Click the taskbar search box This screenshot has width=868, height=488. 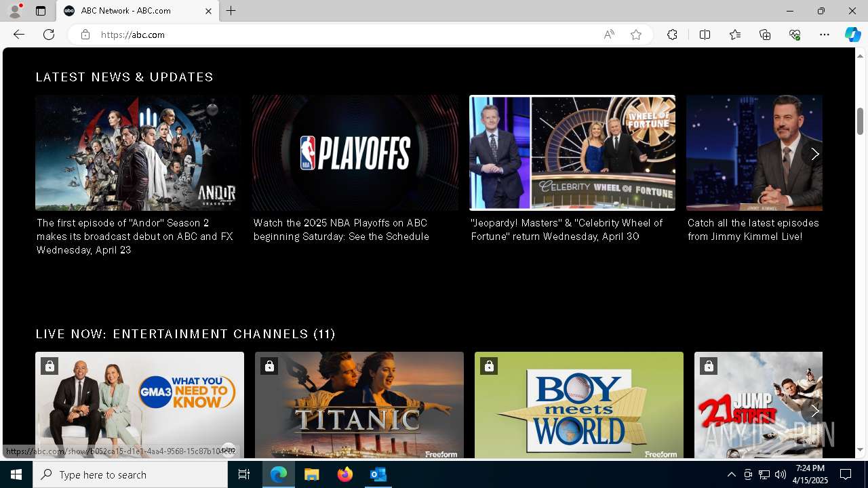[130, 474]
